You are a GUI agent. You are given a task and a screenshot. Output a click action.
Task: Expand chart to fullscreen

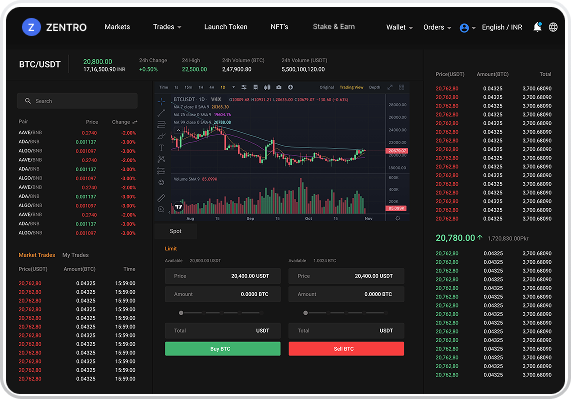click(x=390, y=87)
